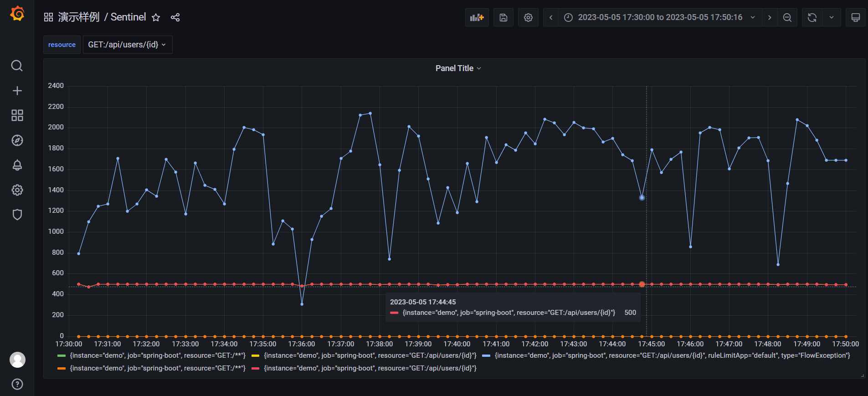The width and height of the screenshot is (868, 396).
Task: Toggle the green GET:/** legend series
Action: [x=157, y=355]
